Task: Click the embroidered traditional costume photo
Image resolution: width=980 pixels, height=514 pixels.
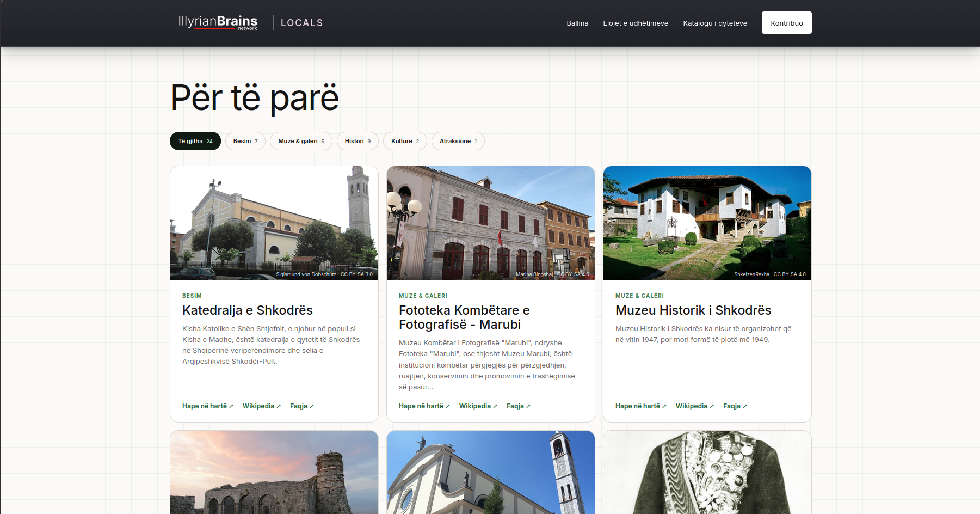Action: coord(707,472)
